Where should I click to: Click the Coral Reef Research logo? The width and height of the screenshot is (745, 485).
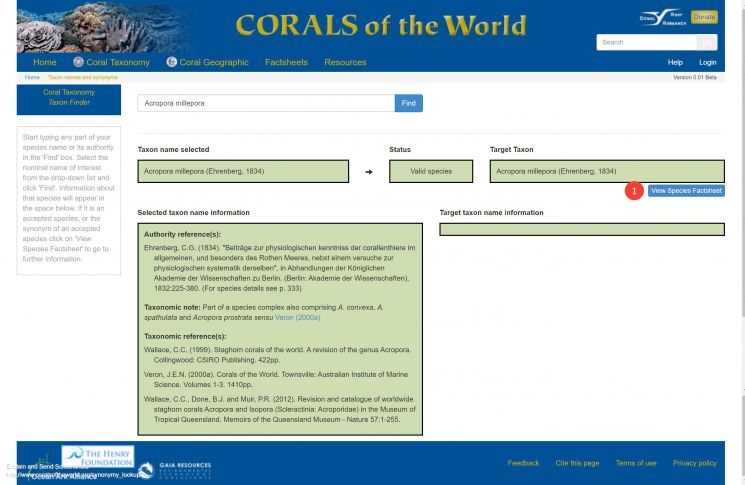663,18
